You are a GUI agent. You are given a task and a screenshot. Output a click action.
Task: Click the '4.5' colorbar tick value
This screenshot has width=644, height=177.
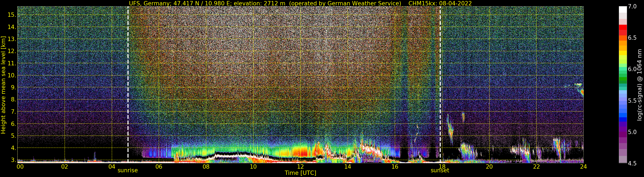[x=632, y=163]
